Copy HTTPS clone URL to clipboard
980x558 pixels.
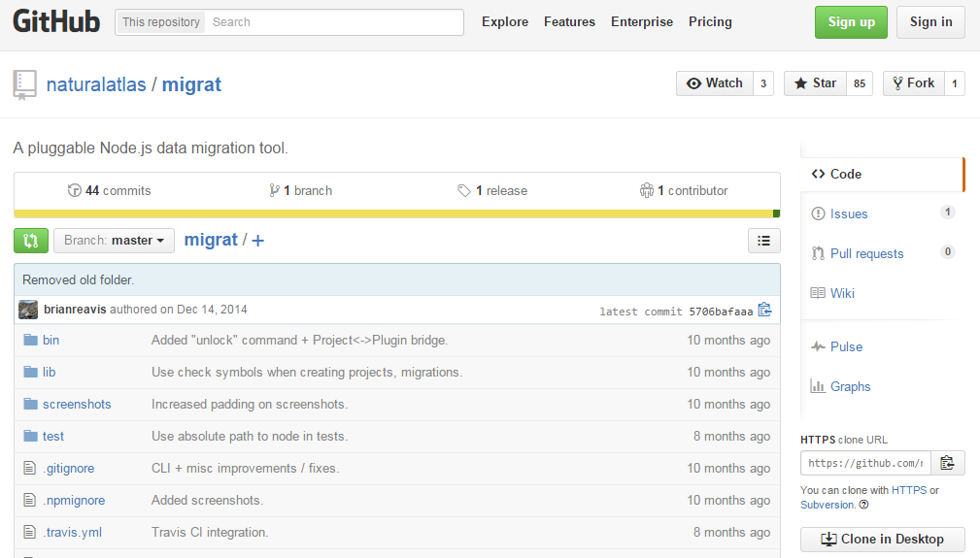tap(948, 463)
